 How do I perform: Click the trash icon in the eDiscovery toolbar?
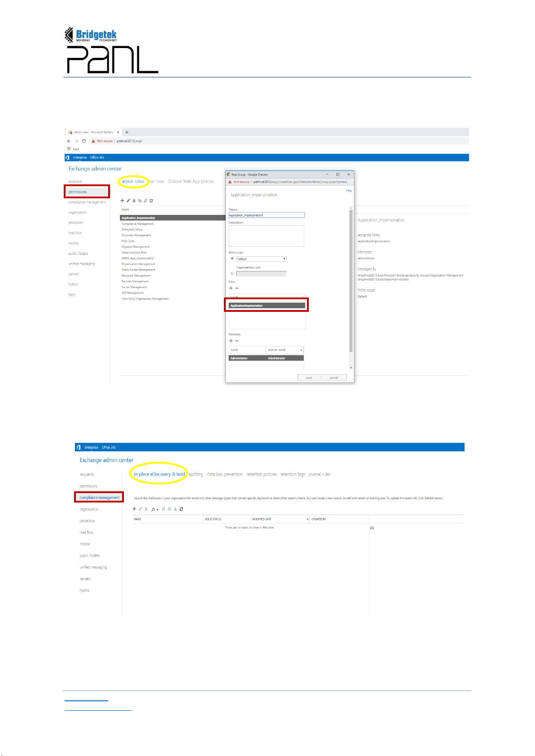pyautogui.click(x=146, y=509)
